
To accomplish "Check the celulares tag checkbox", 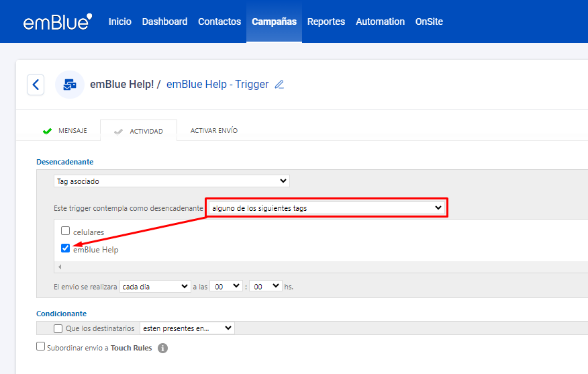I will point(66,231).
